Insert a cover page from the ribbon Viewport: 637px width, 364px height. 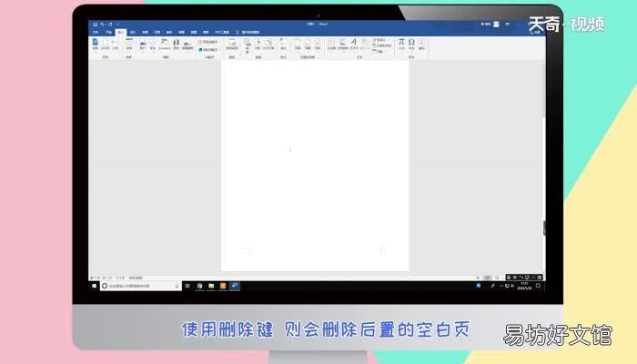click(95, 44)
